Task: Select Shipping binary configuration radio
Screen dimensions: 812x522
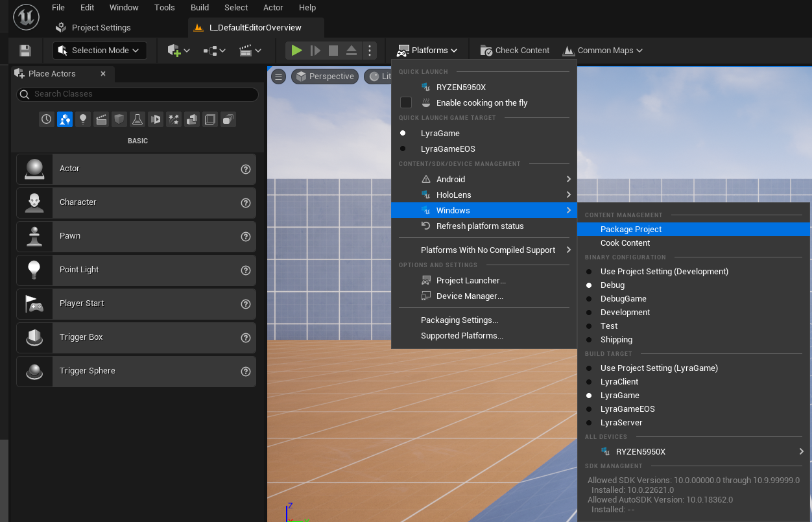Action: pos(589,340)
